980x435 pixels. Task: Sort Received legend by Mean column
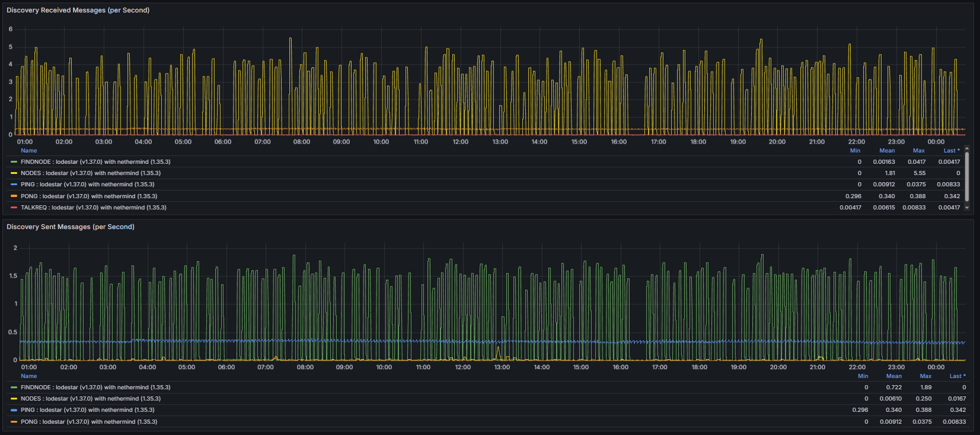[x=887, y=151]
